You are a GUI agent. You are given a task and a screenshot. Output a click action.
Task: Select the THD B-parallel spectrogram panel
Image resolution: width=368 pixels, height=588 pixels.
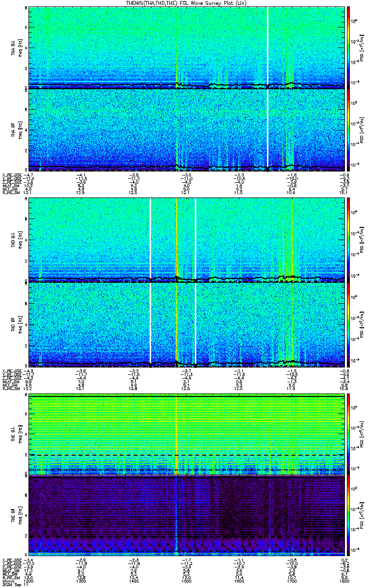186,325
